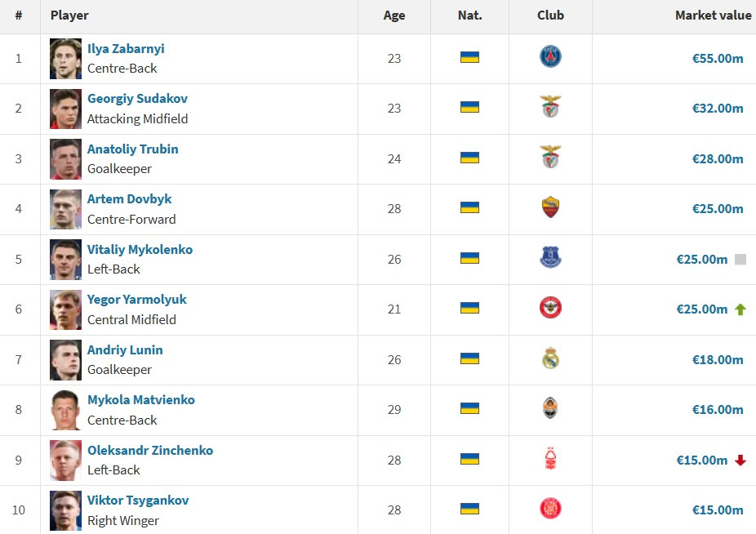Click the Nottingham Forest club crest
This screenshot has height=534, width=756.
point(550,459)
